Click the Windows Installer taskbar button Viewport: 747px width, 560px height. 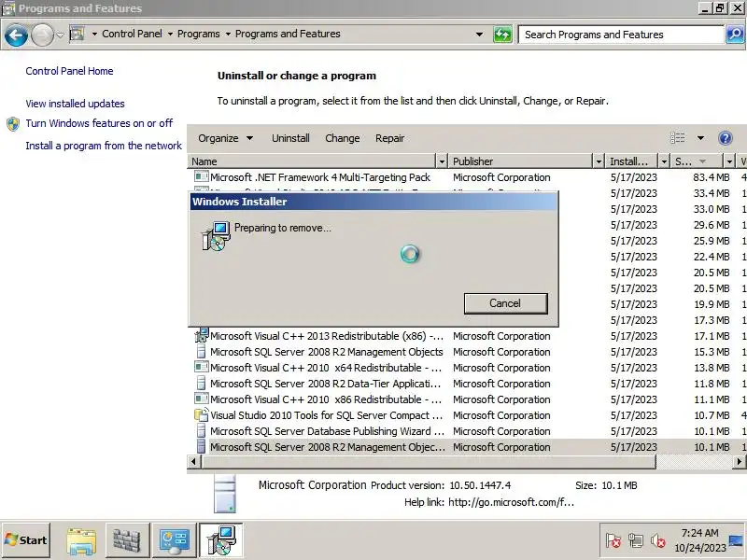(221, 540)
